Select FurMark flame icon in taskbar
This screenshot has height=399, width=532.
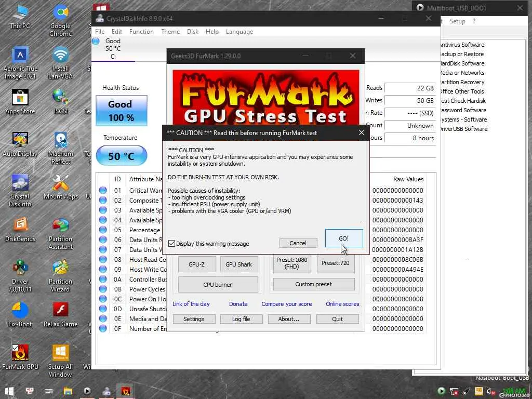(126, 391)
